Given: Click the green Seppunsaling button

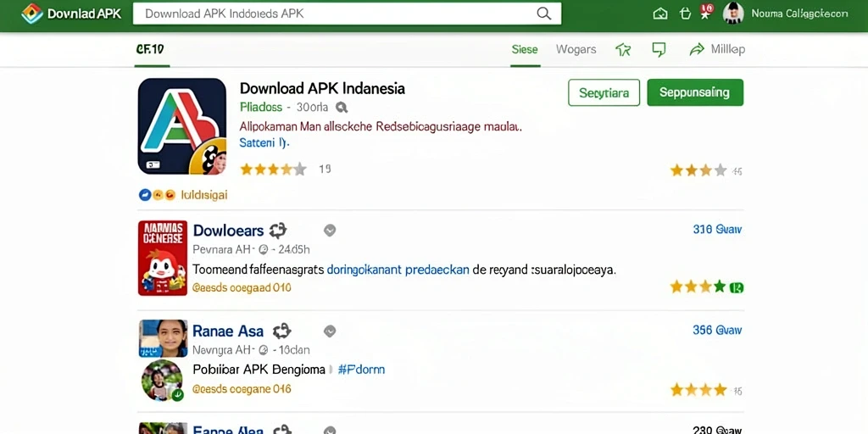Looking at the screenshot, I should (x=695, y=92).
